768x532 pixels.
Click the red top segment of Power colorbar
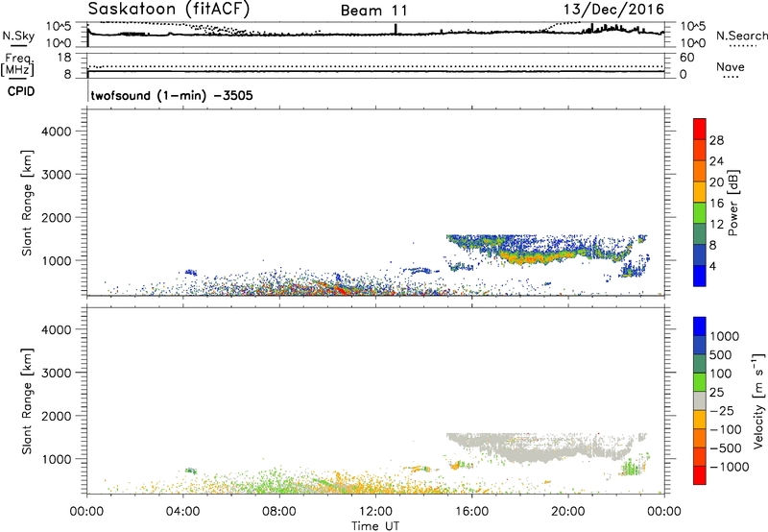(x=700, y=127)
